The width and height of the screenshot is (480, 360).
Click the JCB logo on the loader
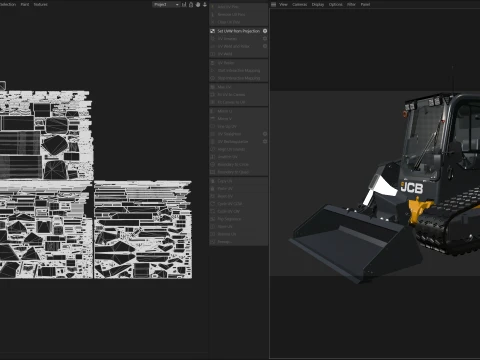click(x=412, y=188)
